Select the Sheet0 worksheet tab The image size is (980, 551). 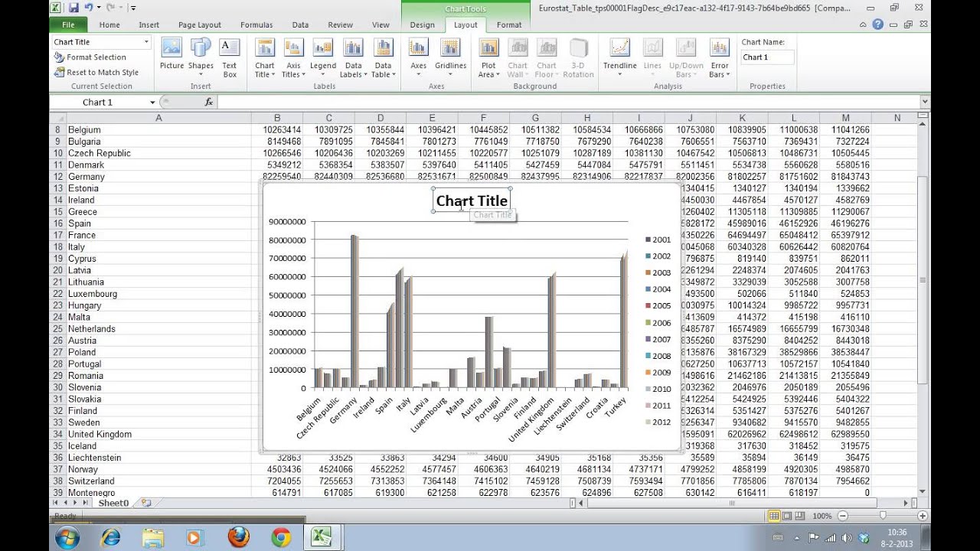pos(113,503)
